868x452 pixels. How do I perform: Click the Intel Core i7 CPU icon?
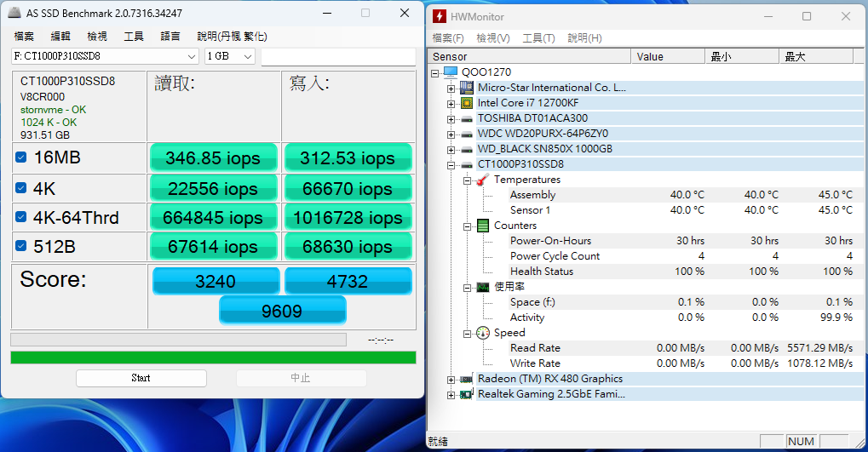(467, 103)
